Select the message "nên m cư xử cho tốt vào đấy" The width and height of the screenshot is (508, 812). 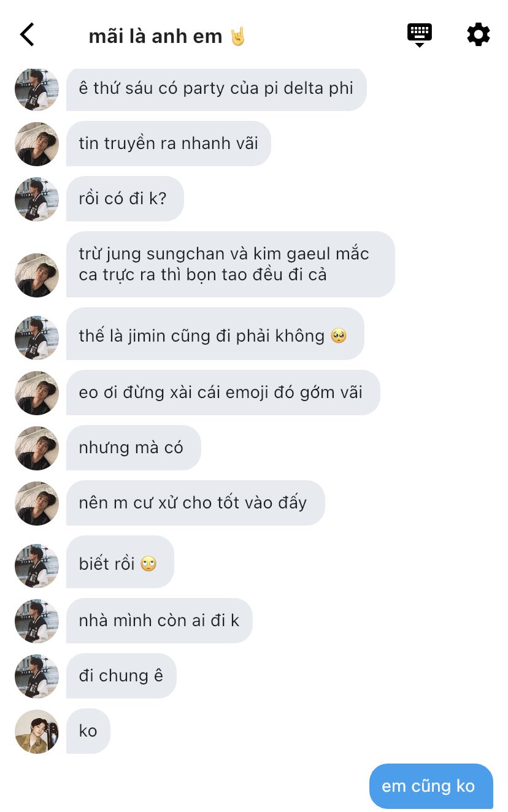pyautogui.click(x=196, y=503)
